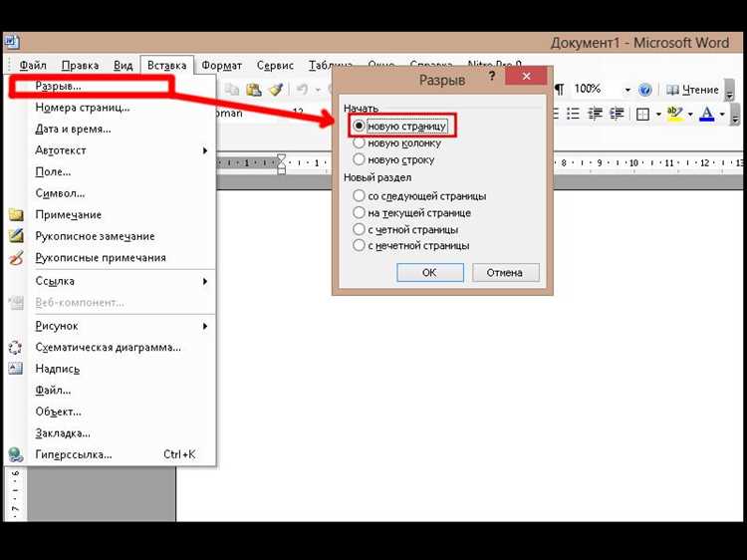Open the Формат menu
This screenshot has width=747, height=560.
[221, 66]
